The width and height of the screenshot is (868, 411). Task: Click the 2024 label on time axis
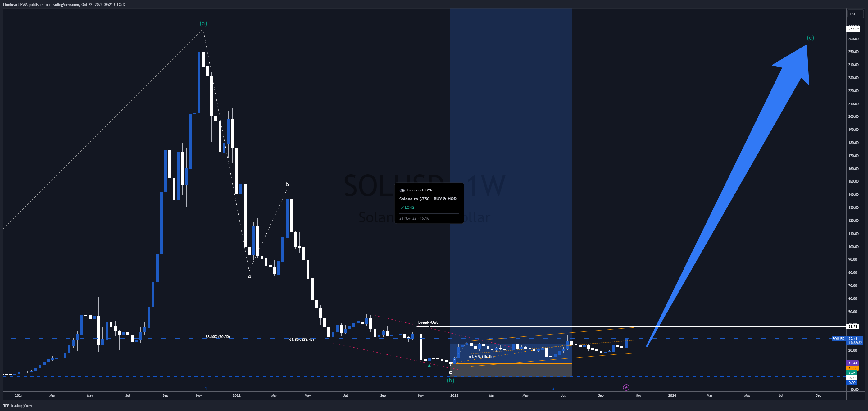(672, 395)
